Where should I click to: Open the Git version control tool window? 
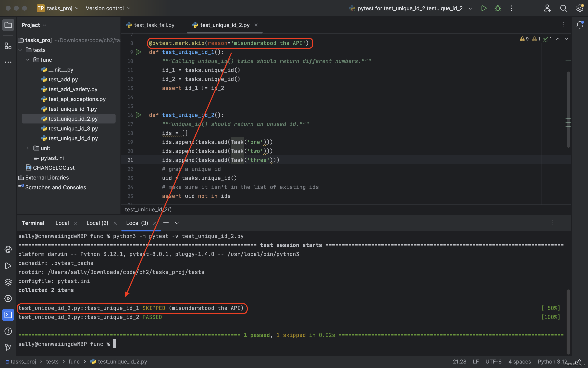(x=8, y=347)
